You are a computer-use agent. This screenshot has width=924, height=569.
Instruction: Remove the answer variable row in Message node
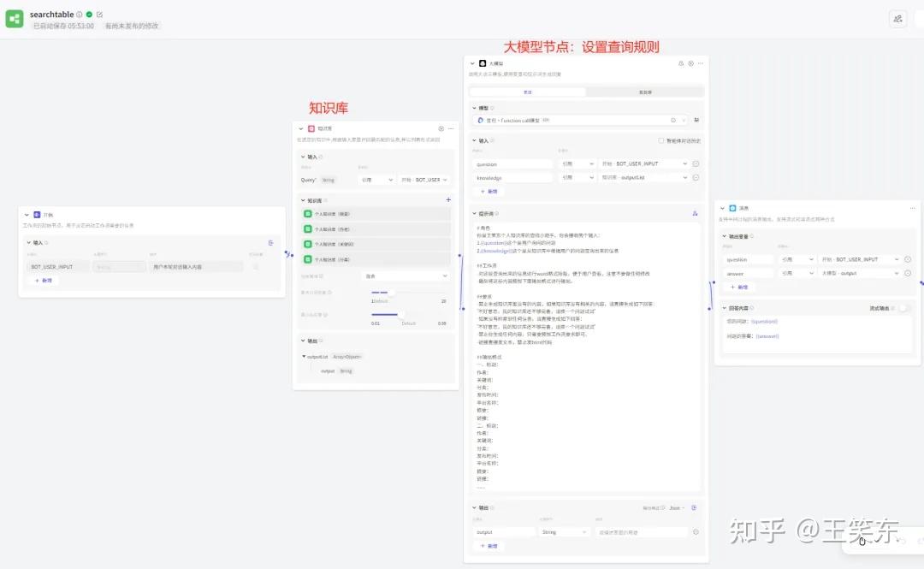point(908,273)
